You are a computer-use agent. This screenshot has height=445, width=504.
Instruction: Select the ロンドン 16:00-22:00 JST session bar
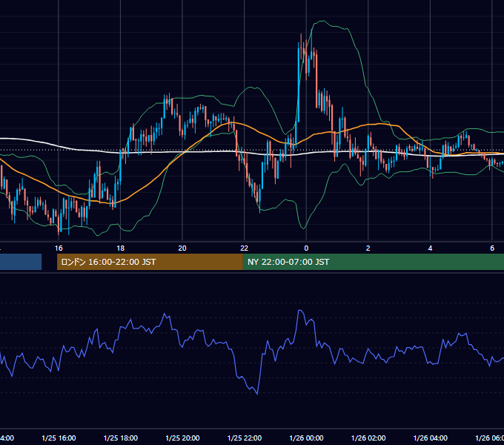pos(150,262)
